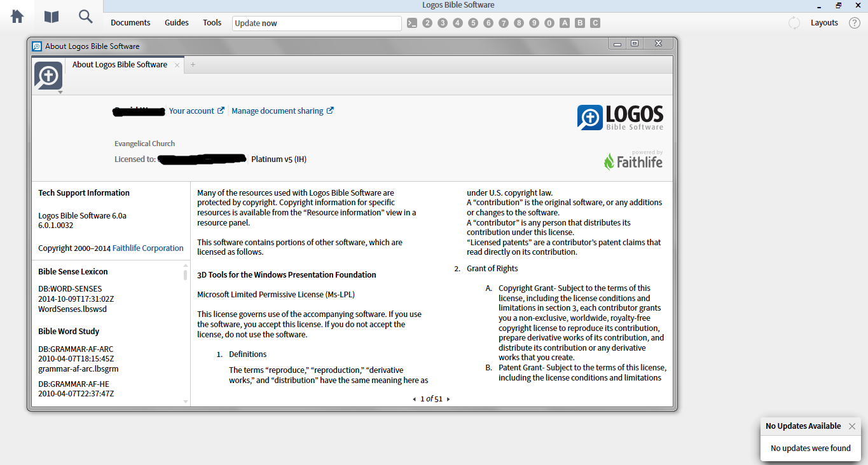The width and height of the screenshot is (868, 465).
Task: Dismiss the No Updates Available notification
Action: point(852,426)
